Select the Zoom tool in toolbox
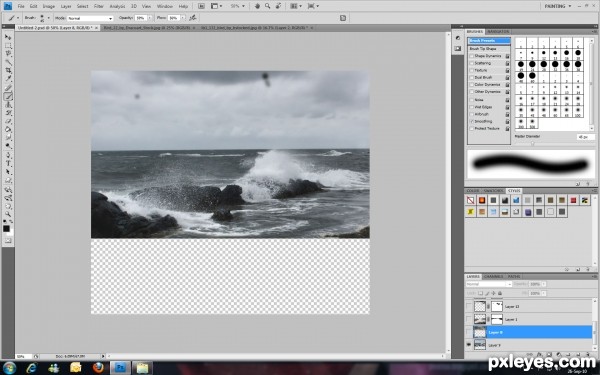600x375 pixels. pos(8,214)
